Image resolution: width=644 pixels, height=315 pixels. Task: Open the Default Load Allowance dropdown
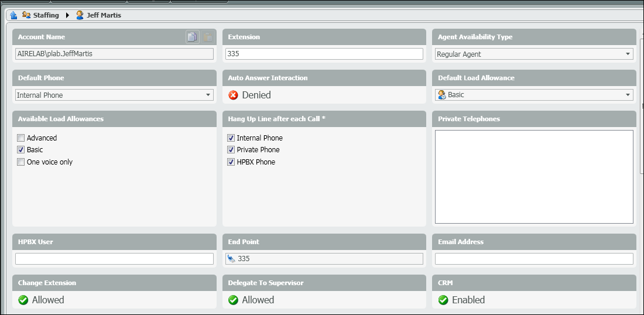tap(628, 95)
